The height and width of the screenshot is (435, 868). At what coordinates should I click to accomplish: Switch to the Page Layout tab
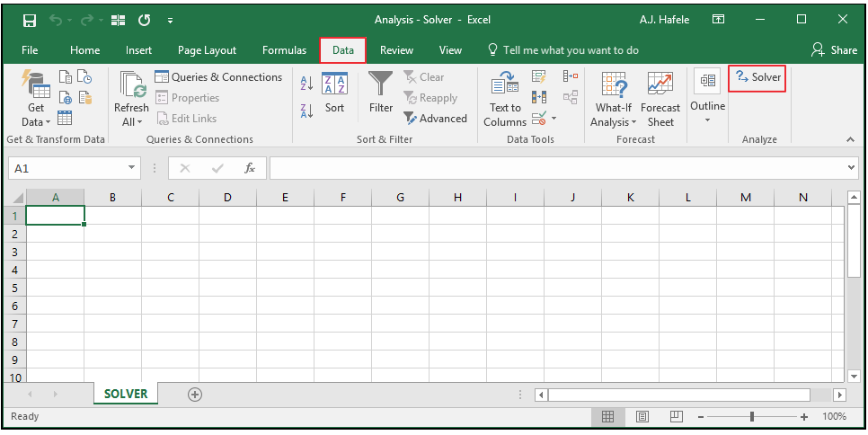tap(207, 50)
